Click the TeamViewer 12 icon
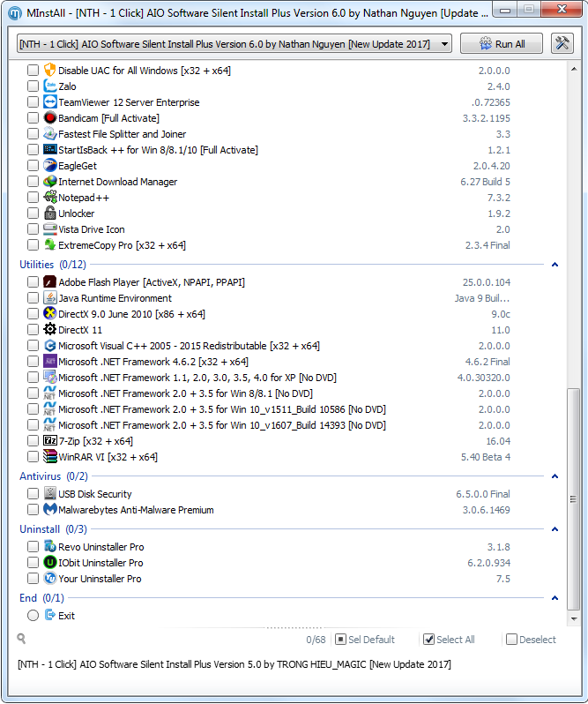Viewport: 588px width, 704px height. pos(49,102)
